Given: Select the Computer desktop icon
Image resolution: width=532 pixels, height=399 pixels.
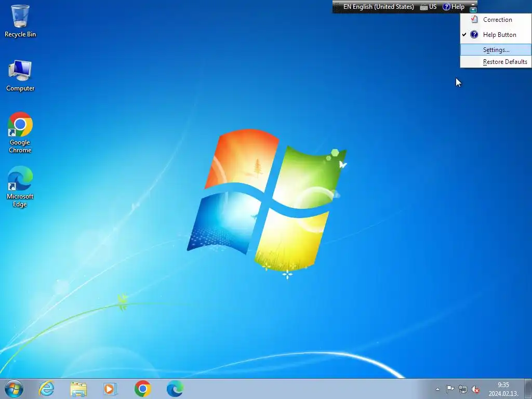Looking at the screenshot, I should tap(20, 76).
